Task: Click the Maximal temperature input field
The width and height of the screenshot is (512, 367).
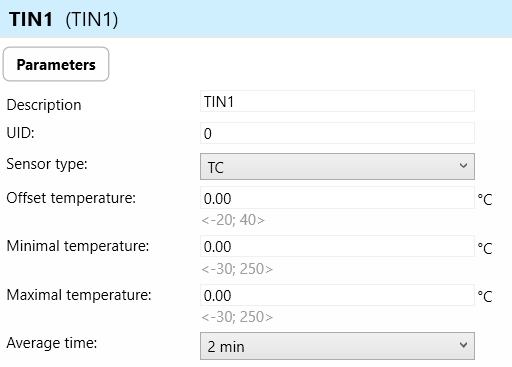Action: point(337,295)
